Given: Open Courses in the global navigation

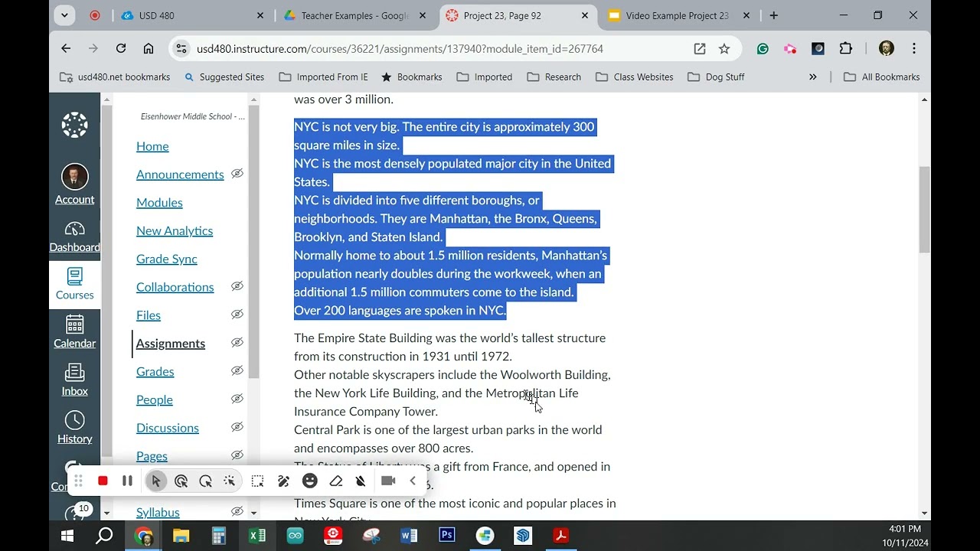Looking at the screenshot, I should 74,285.
